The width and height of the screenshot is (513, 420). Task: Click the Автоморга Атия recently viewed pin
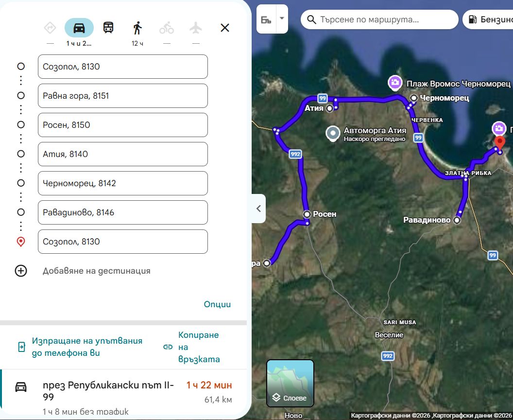(333, 134)
